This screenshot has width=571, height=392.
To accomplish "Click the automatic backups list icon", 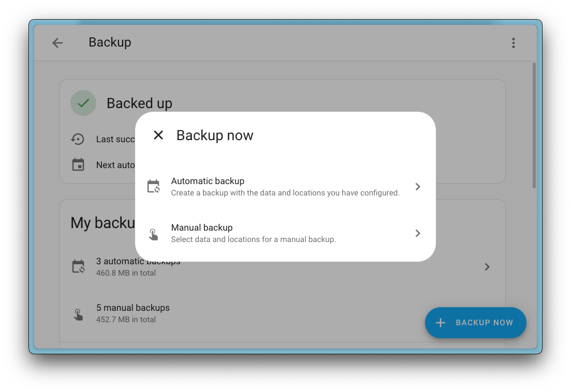I will (x=78, y=266).
